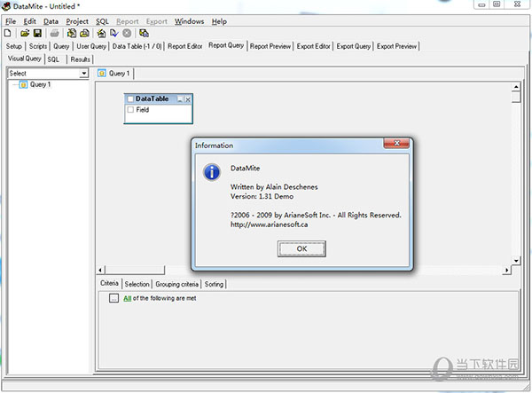Click the http://www.arianesoft.ca text in dialog
The height and width of the screenshot is (393, 532).
269,224
